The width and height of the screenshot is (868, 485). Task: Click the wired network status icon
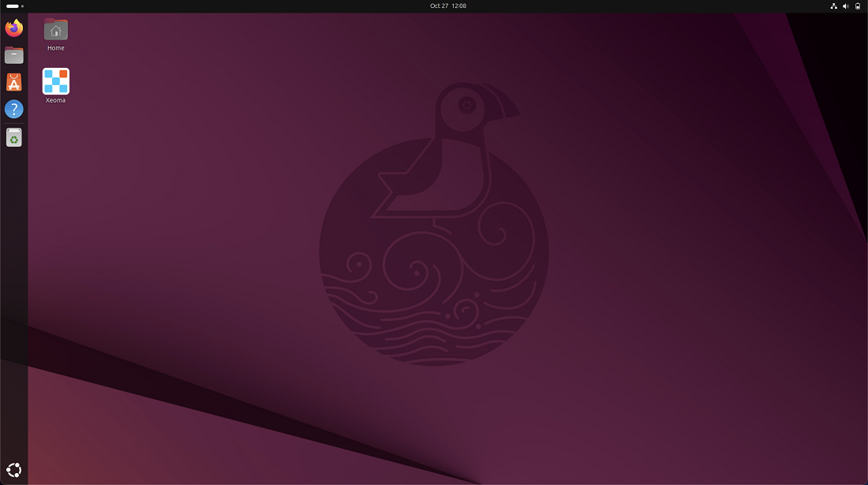click(x=834, y=6)
